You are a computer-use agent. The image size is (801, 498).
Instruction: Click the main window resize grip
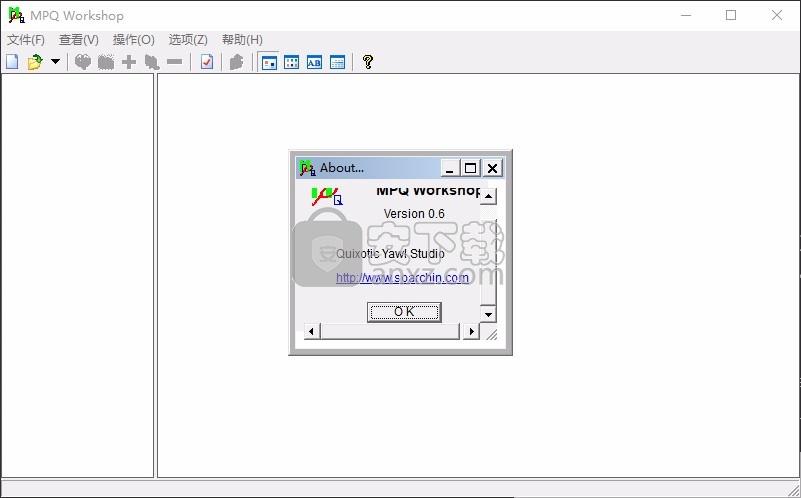pyautogui.click(x=793, y=490)
